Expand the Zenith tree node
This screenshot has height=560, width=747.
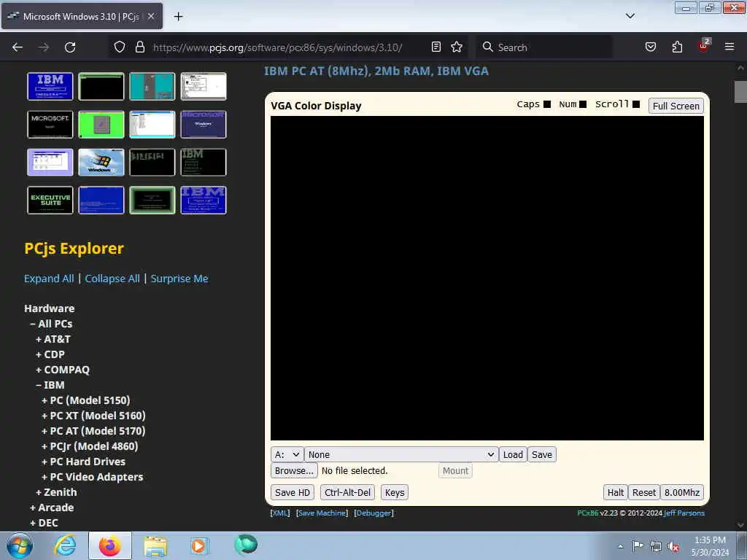point(56,492)
